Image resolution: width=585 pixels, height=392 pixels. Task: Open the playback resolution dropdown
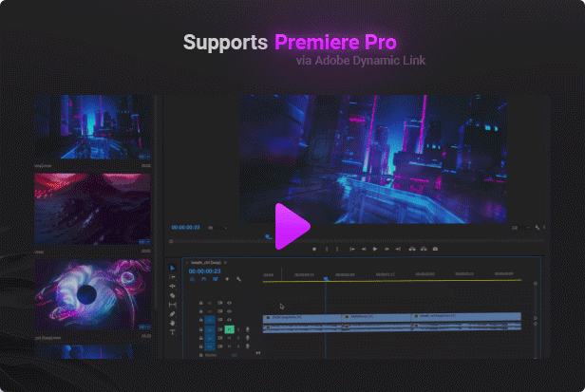520,228
